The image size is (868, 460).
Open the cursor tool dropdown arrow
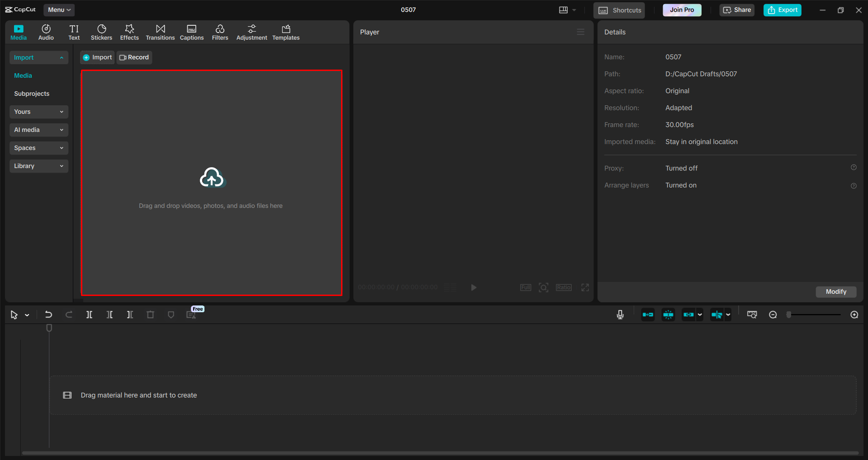pyautogui.click(x=27, y=314)
